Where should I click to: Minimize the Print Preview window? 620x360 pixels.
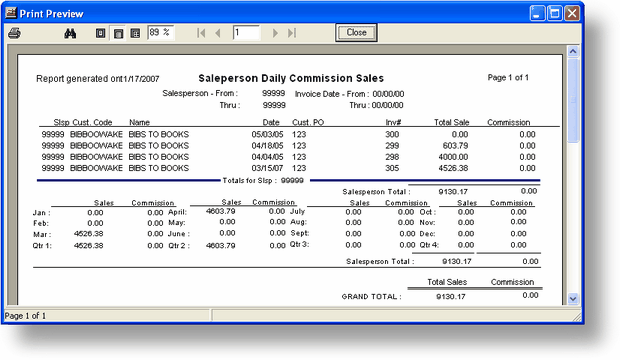point(537,13)
